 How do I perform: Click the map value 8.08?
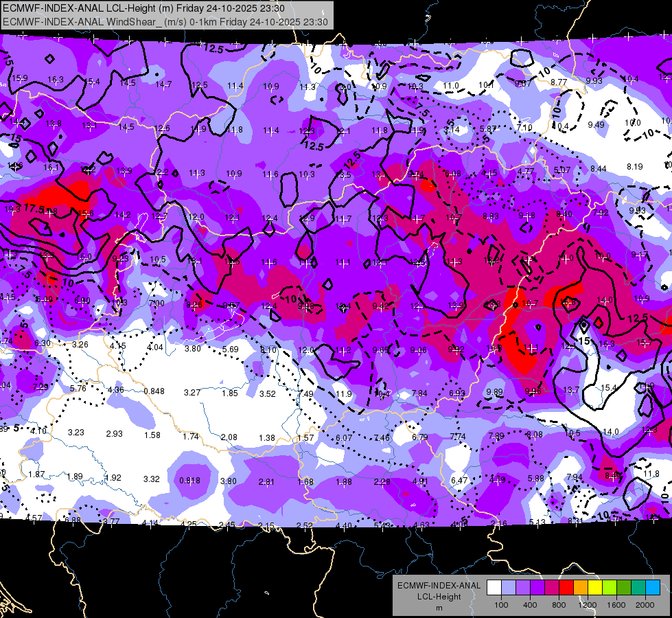[x=535, y=435]
